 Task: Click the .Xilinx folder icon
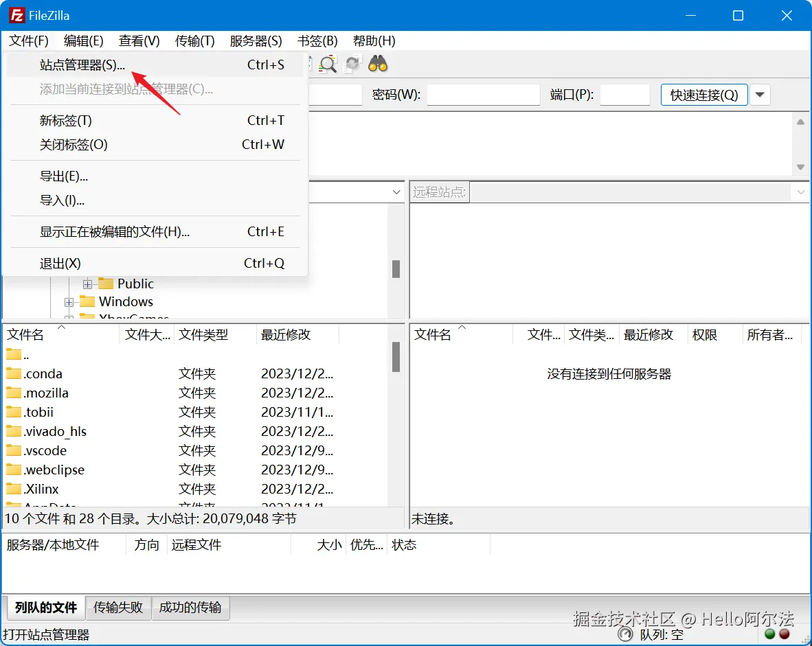[x=14, y=488]
